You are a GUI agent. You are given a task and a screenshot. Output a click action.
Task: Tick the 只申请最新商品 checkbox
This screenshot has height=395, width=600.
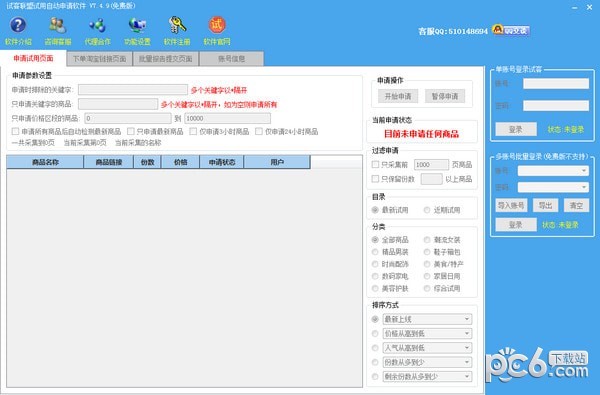130,131
